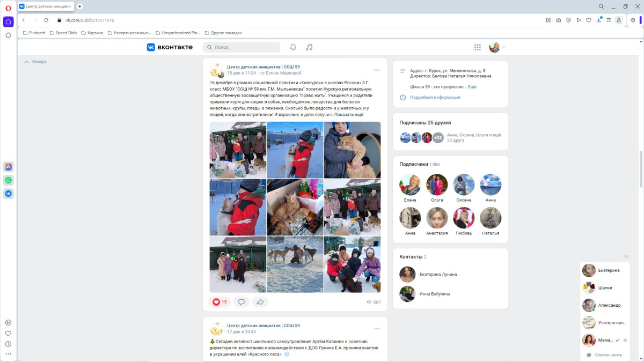
Task: Expand the group description with Ещё
Action: 472,86
